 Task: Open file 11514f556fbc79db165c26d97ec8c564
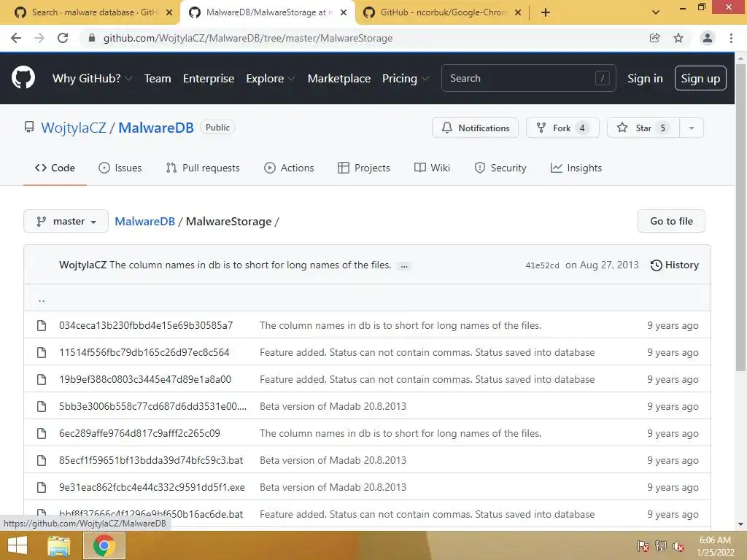tap(144, 352)
